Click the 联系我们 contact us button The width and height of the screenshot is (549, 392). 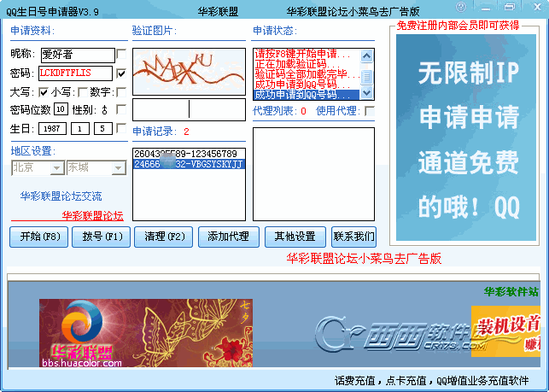pyautogui.click(x=353, y=237)
